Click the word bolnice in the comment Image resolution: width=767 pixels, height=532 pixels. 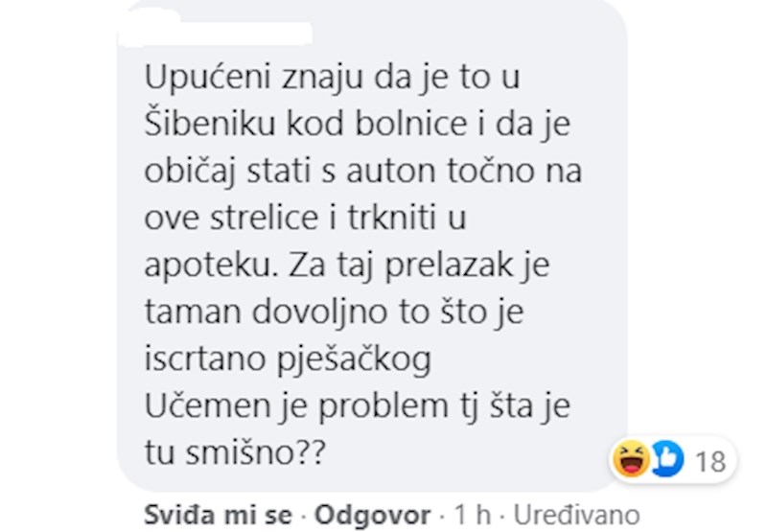point(411,125)
